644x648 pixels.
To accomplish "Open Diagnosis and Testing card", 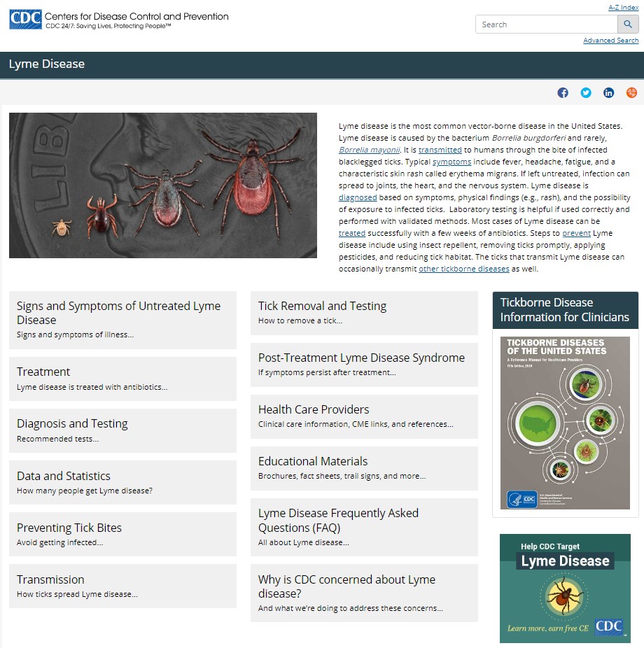I will pos(122,430).
